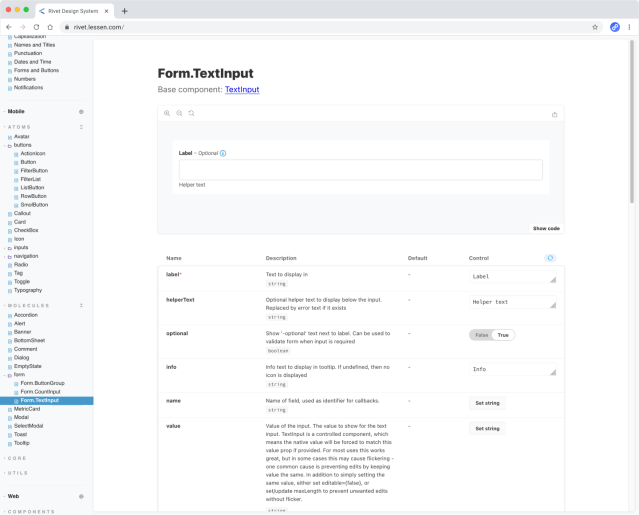Click the Show code button

546,228
